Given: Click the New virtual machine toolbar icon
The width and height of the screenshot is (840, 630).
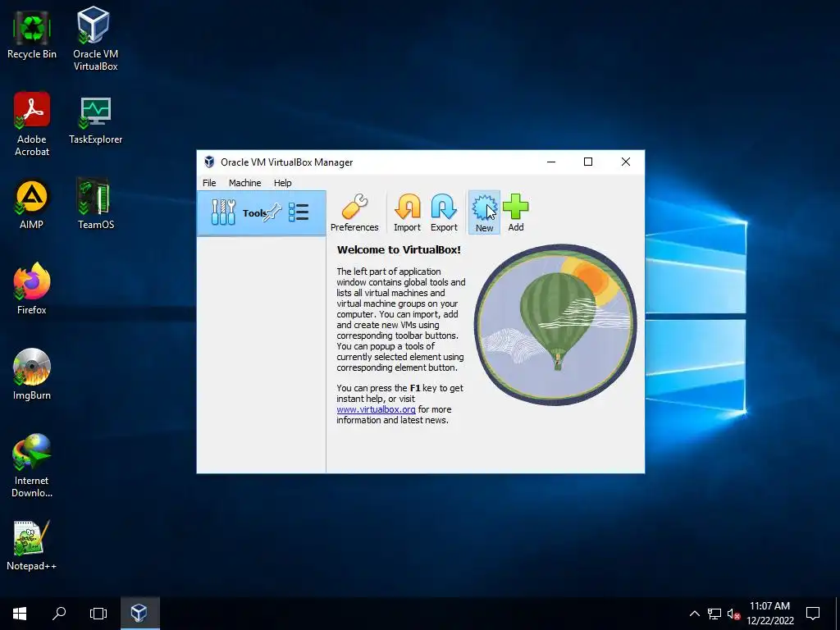Looking at the screenshot, I should point(484,212).
